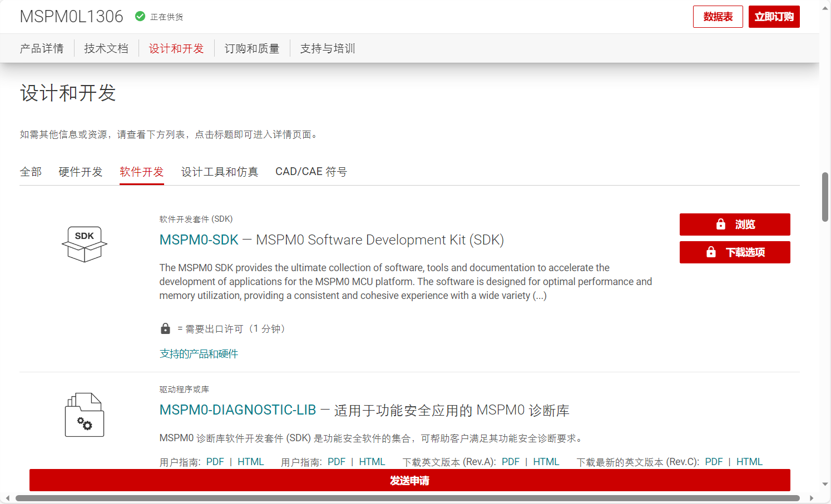
Task: Click the SDK box icon
Action: (x=85, y=244)
